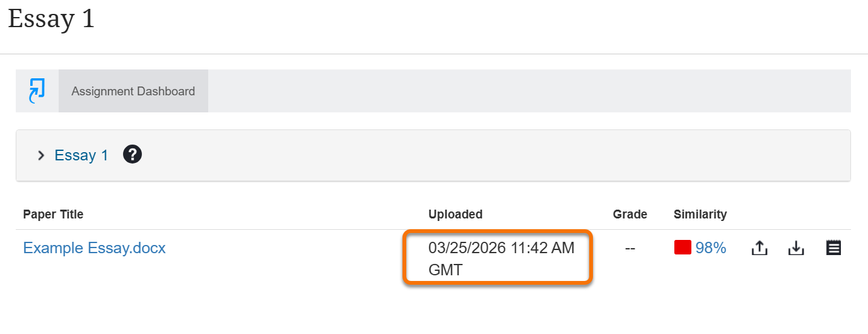Open the 98% similarity report link
This screenshot has width=868, height=334.
[711, 248]
